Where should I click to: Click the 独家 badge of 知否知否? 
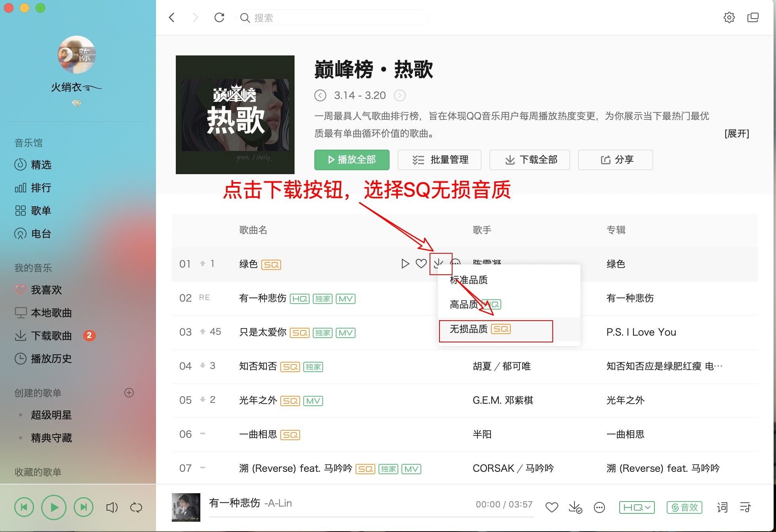point(313,367)
